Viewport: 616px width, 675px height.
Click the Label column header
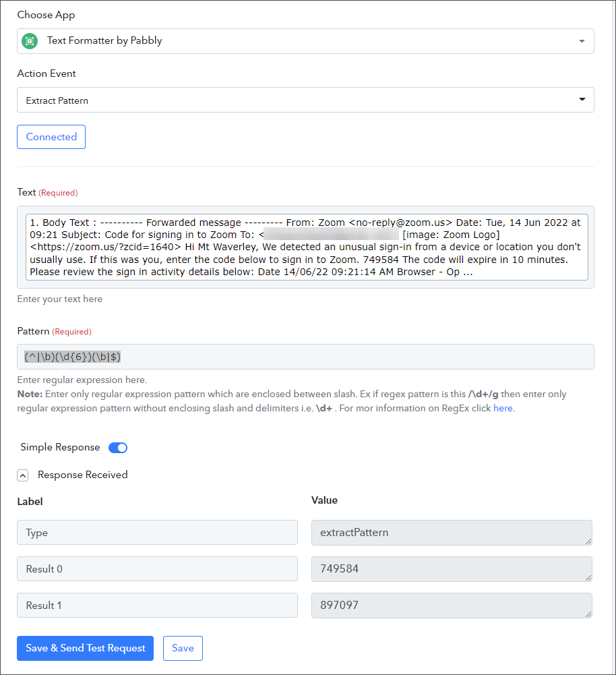(x=30, y=502)
